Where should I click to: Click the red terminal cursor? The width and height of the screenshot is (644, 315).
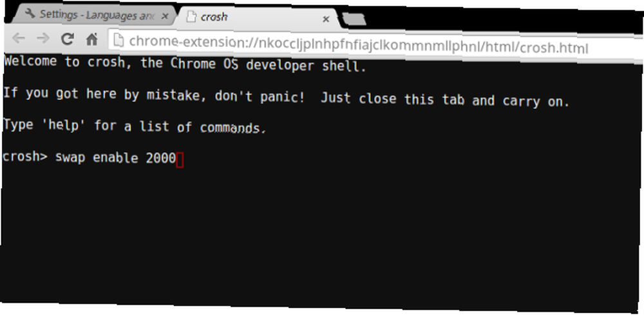tap(180, 159)
